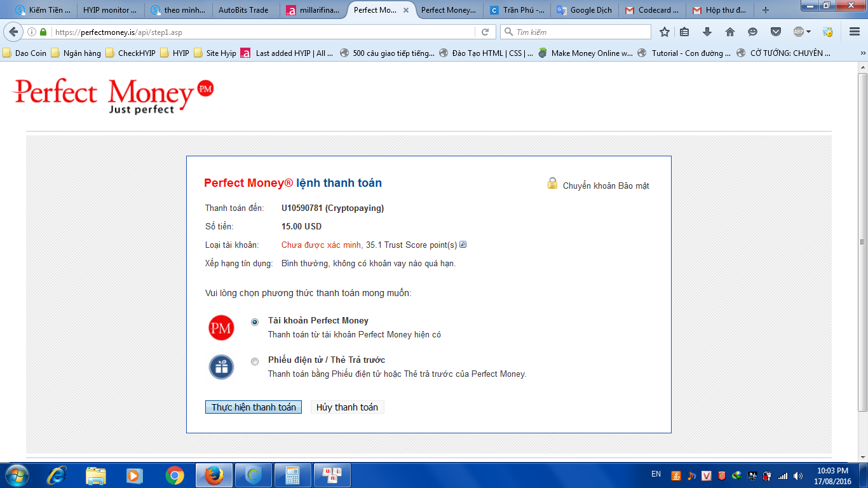Open the 500 câu giao tiếp tiếng bookmark
The height and width of the screenshot is (488, 868).
click(388, 53)
